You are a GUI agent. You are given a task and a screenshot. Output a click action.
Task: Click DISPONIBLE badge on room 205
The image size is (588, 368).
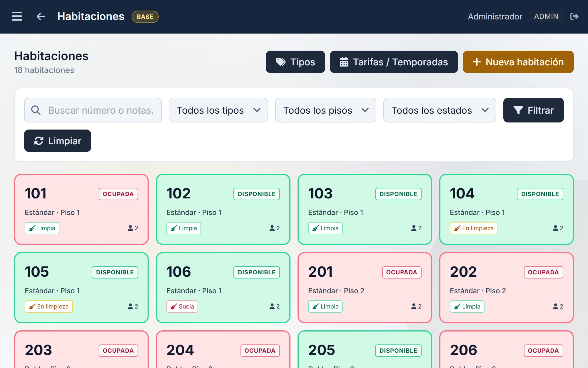pos(398,351)
